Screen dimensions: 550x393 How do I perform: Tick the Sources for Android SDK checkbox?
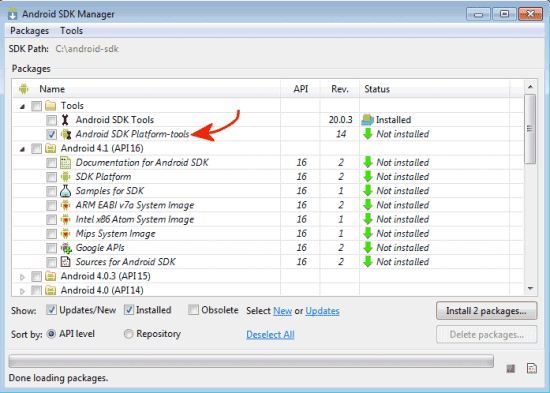click(51, 262)
